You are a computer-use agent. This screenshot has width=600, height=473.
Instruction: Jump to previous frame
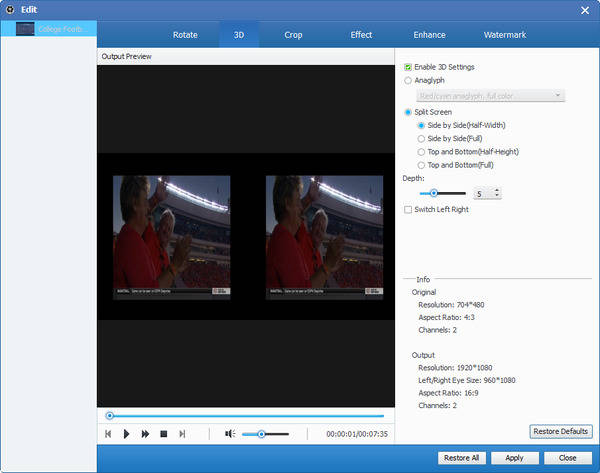click(108, 434)
